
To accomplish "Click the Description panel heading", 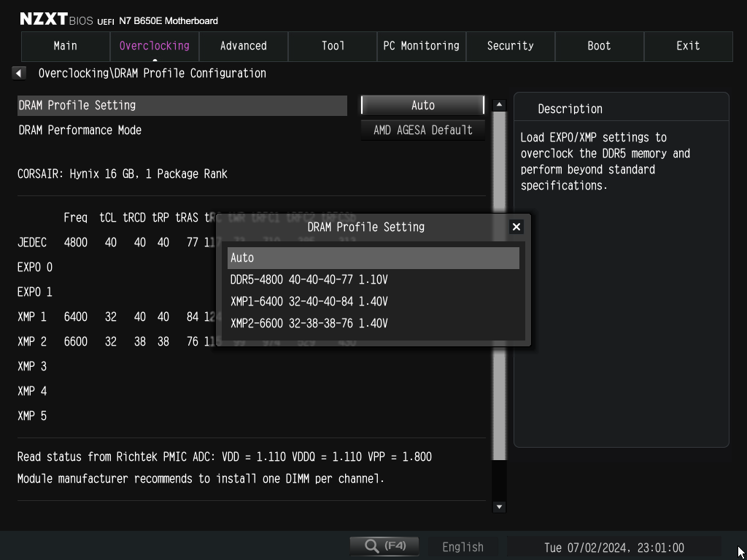I will click(570, 109).
